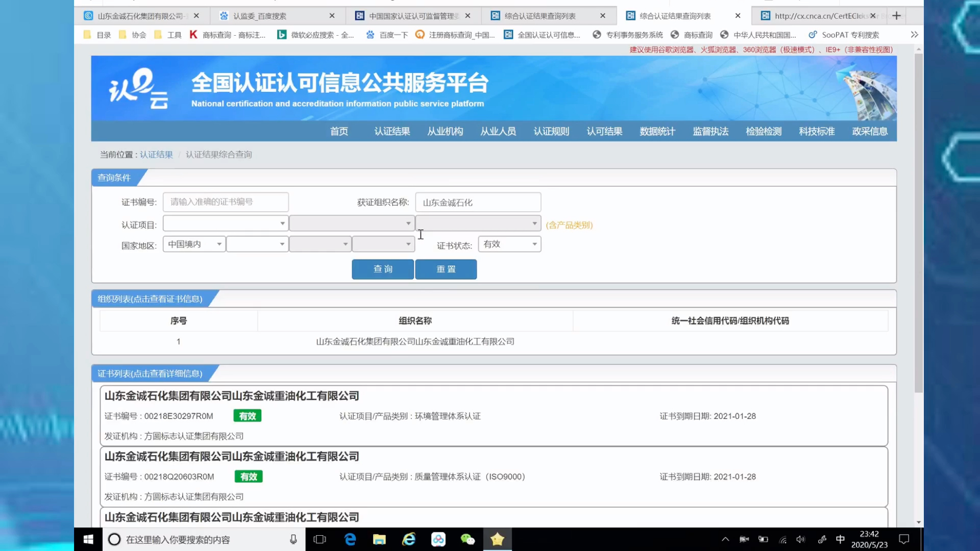Image resolution: width=980 pixels, height=551 pixels.
Task: Expand the third 认证项目 product category dropdown
Action: [x=478, y=223]
